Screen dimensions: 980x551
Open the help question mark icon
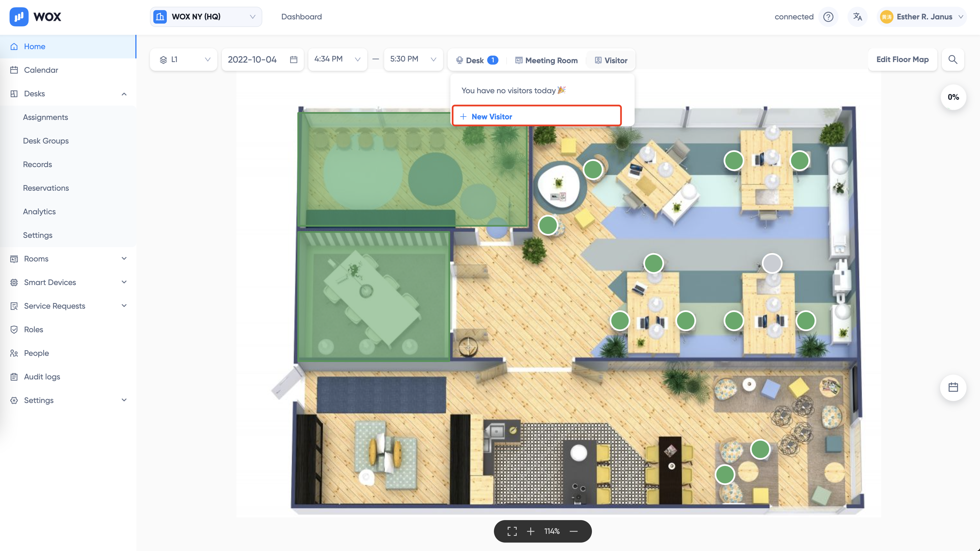pos(828,17)
